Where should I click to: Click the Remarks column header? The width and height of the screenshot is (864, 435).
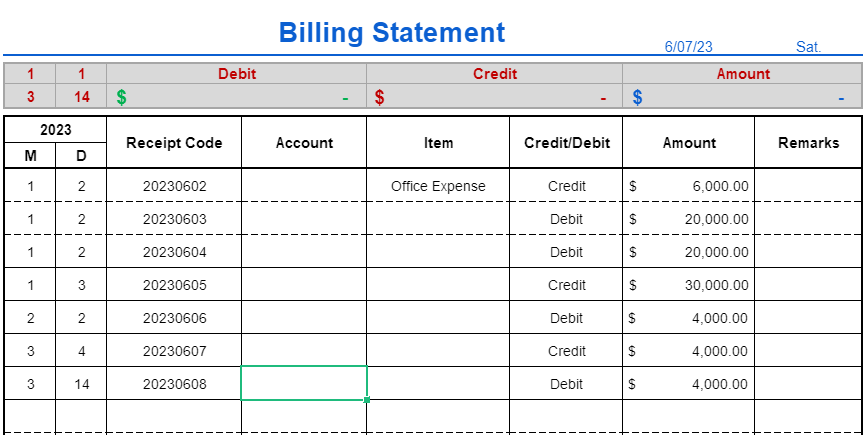808,143
